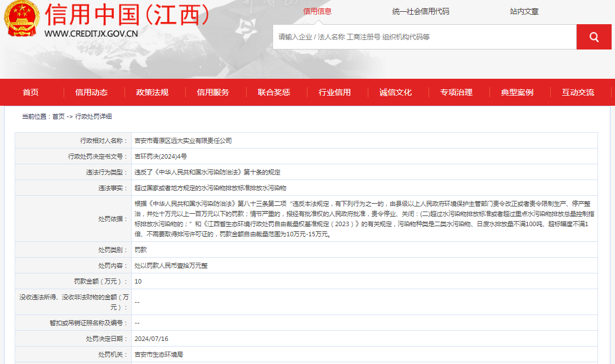Viewport: 615px width, 364px height.
Task: Click the 罚款金额(万元) field label
Action: [x=101, y=281]
